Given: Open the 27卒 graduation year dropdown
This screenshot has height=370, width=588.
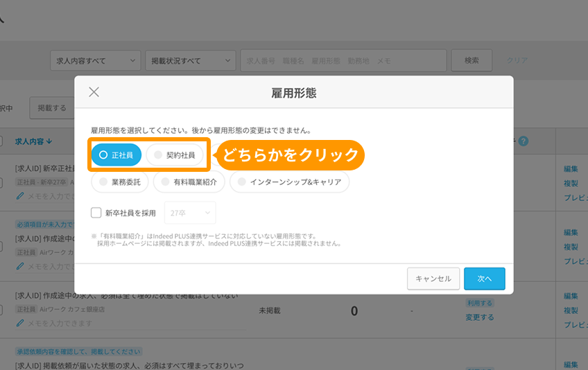Looking at the screenshot, I should point(190,213).
